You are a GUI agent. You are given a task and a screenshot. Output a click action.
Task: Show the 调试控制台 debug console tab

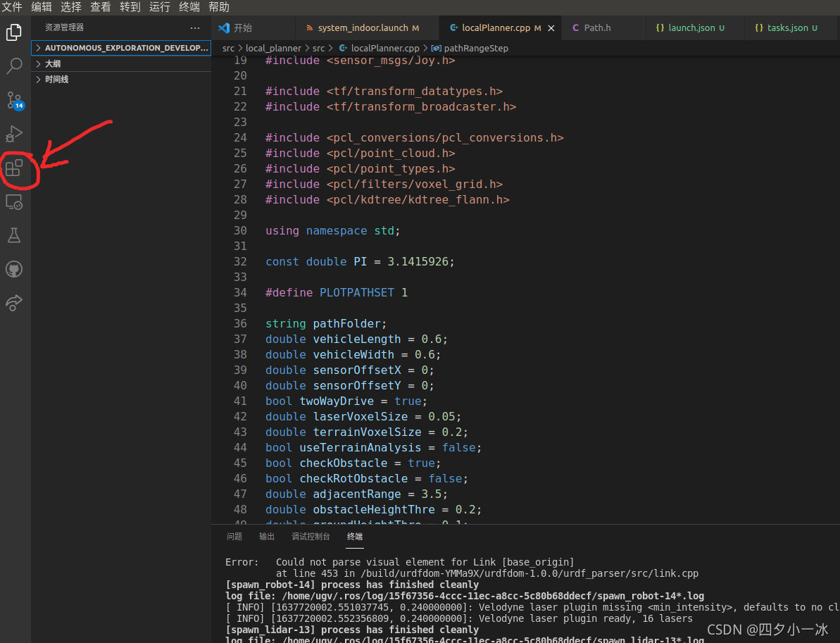pyautogui.click(x=311, y=537)
